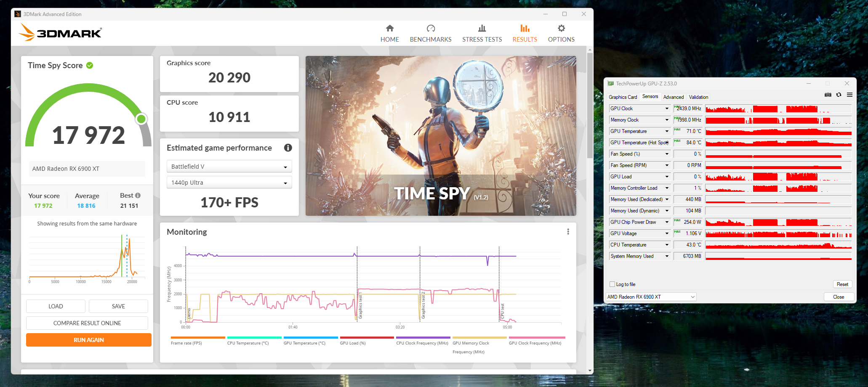Expand the Fan Speed (RPM) sensor dropdown

667,165
